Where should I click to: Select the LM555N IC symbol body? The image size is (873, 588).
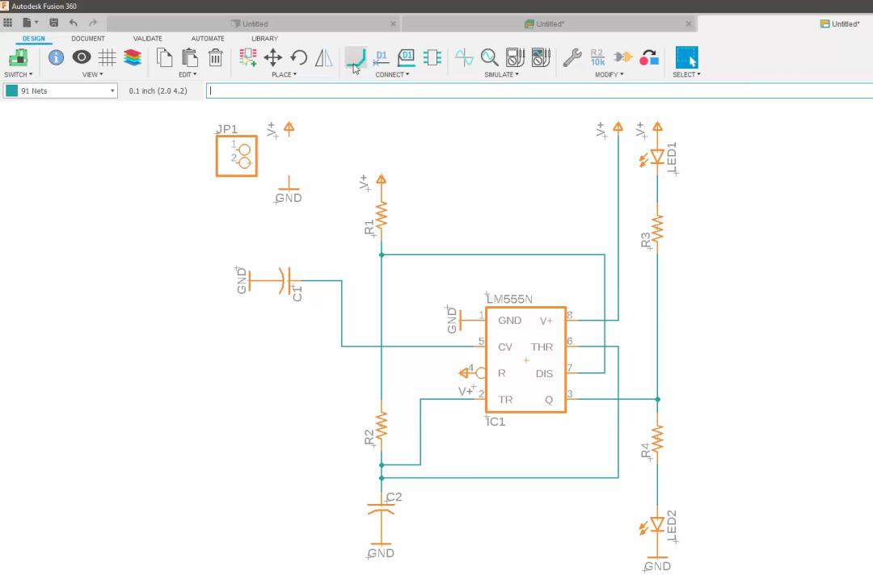point(525,360)
